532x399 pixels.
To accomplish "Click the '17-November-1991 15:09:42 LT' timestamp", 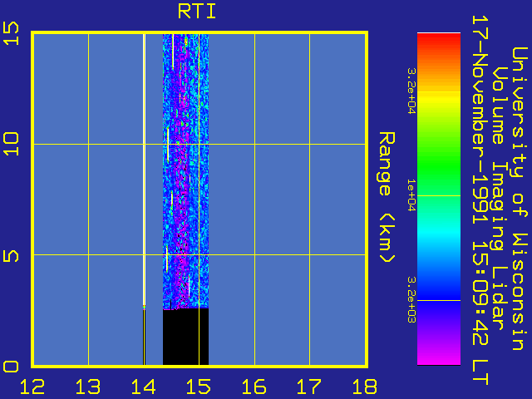I will point(480,200).
